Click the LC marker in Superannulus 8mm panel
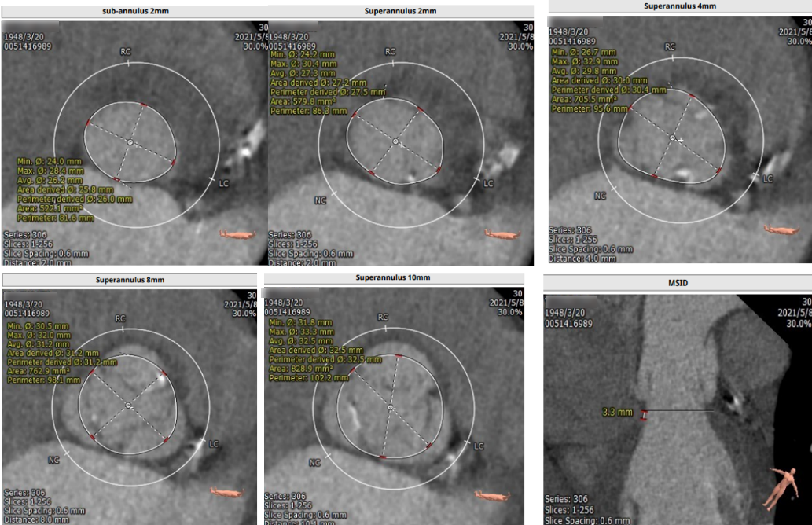 click(213, 444)
